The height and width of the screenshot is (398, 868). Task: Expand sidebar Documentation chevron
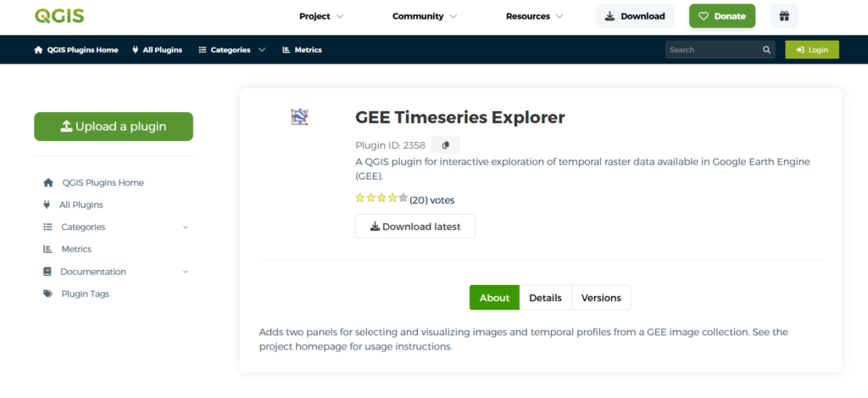tap(186, 272)
